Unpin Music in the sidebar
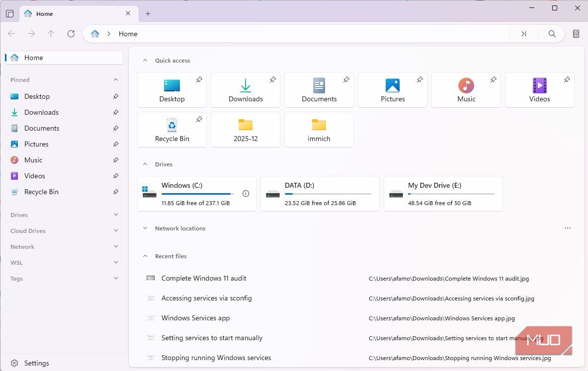Viewport: 588px width, 371px height. 116,160
